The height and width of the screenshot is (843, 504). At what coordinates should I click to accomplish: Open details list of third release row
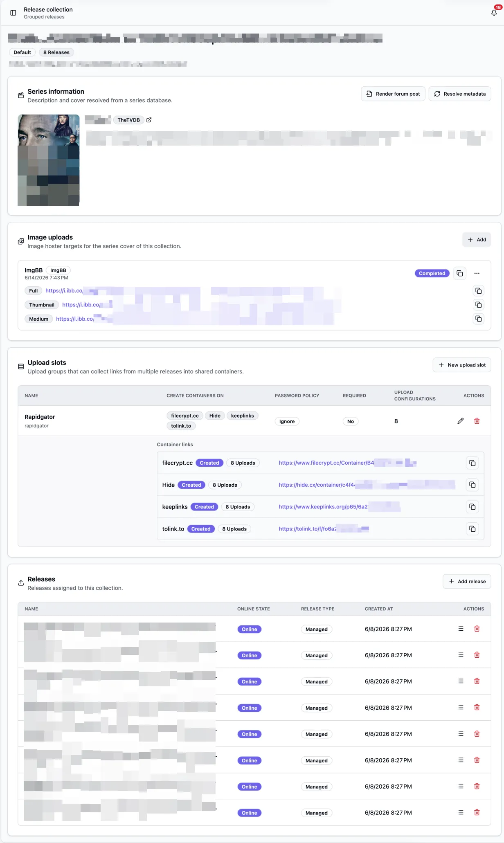[x=461, y=681]
